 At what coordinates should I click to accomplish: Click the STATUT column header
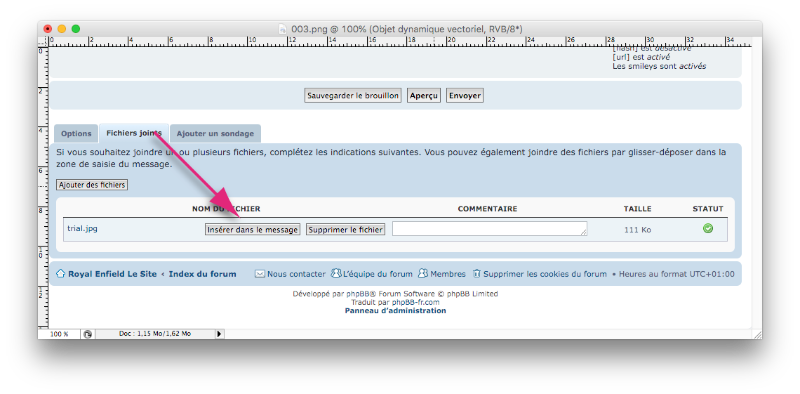[708, 209]
